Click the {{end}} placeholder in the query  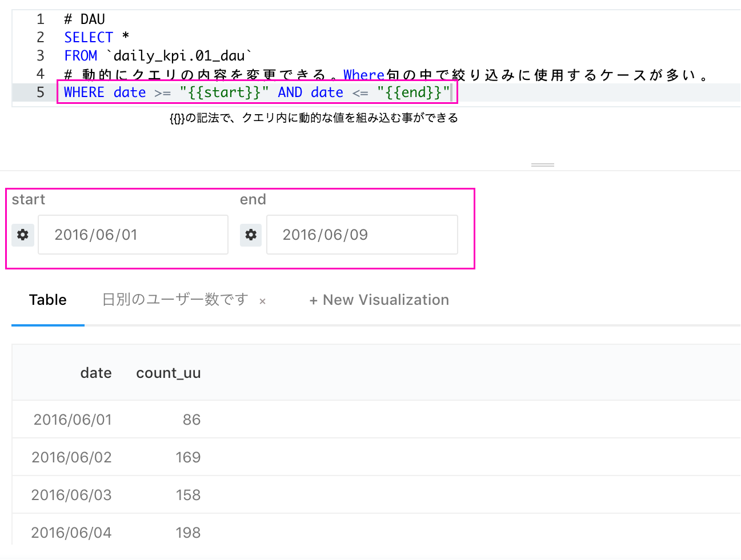[414, 92]
